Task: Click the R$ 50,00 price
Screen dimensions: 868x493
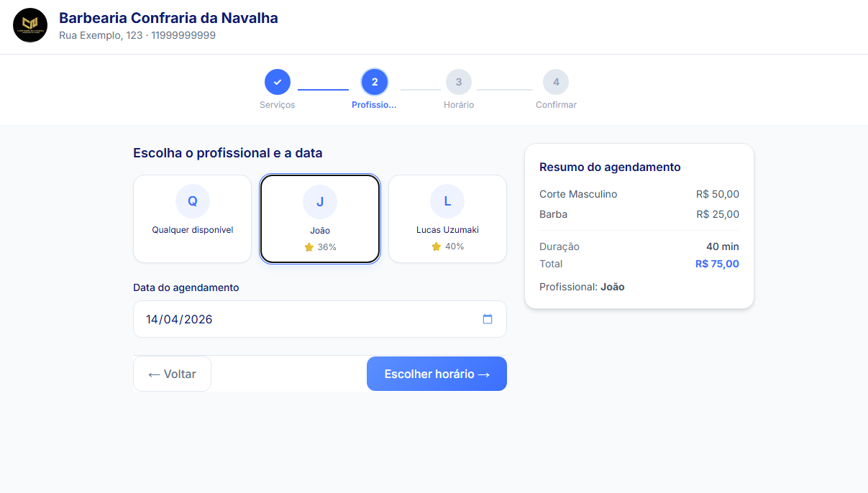Action: pos(718,194)
